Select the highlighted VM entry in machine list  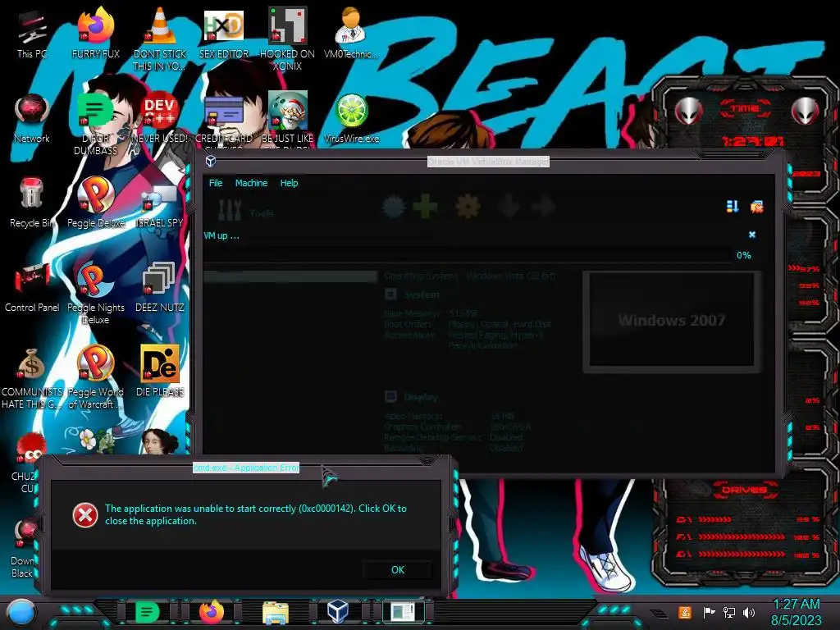tap(290, 276)
